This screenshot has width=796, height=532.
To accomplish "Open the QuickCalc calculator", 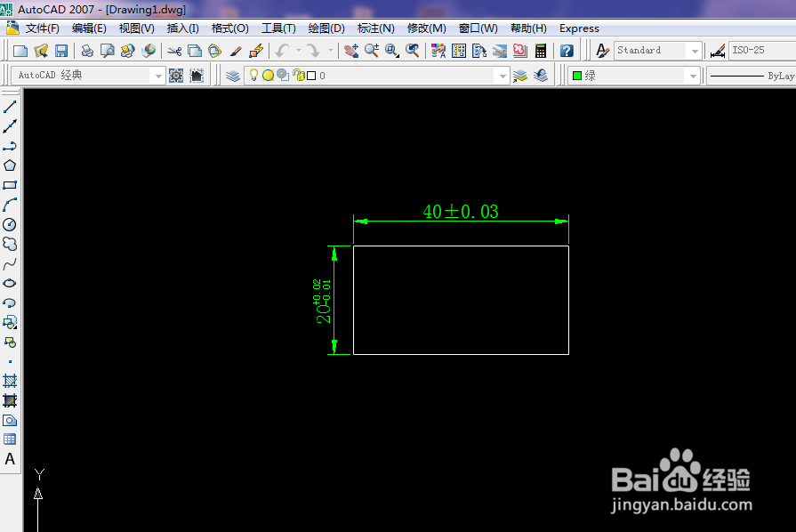I will click(x=541, y=50).
